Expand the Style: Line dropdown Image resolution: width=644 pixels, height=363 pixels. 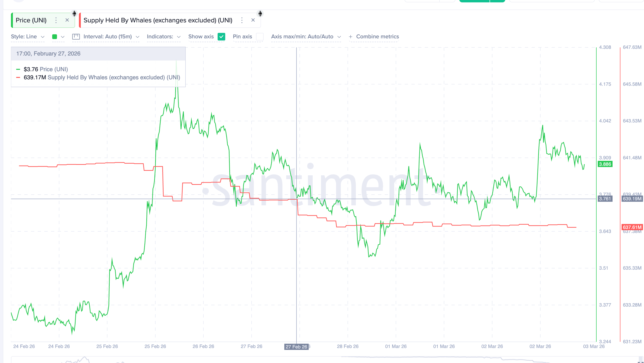[28, 37]
